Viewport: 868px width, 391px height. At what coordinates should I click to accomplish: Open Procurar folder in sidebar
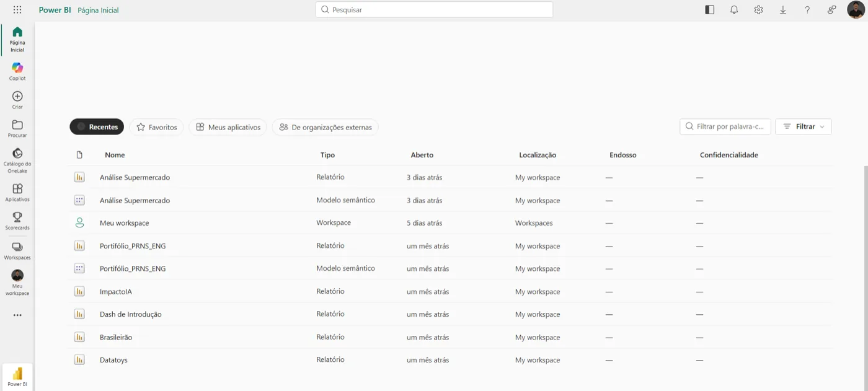pos(17,129)
